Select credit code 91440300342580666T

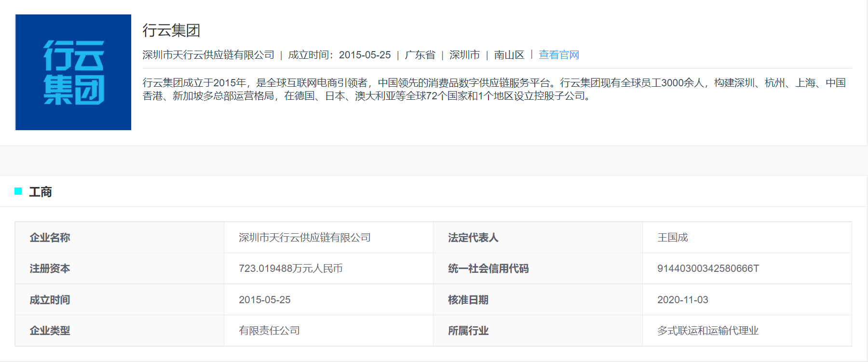point(708,268)
